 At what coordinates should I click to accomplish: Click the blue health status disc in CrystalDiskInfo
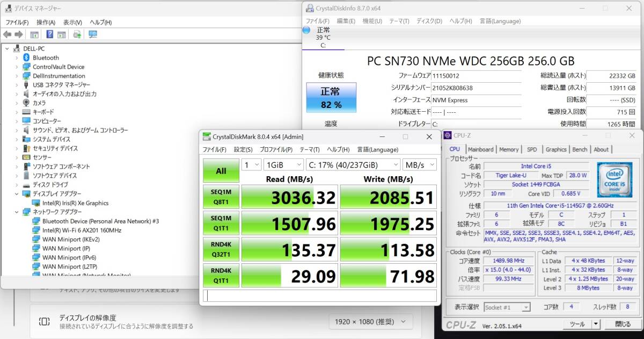306,30
